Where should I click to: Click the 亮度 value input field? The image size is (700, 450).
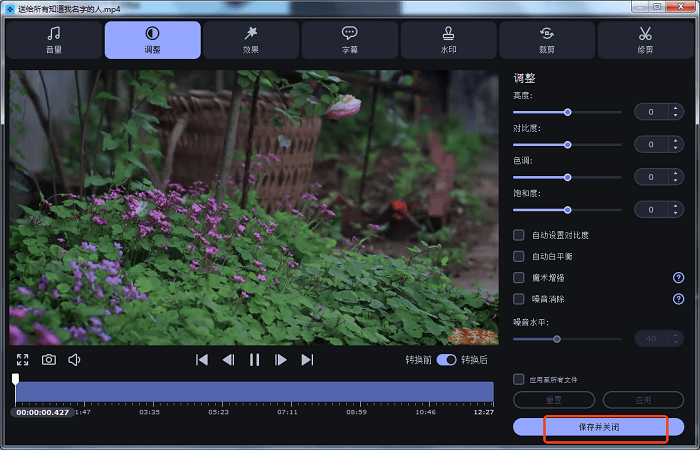coord(651,112)
